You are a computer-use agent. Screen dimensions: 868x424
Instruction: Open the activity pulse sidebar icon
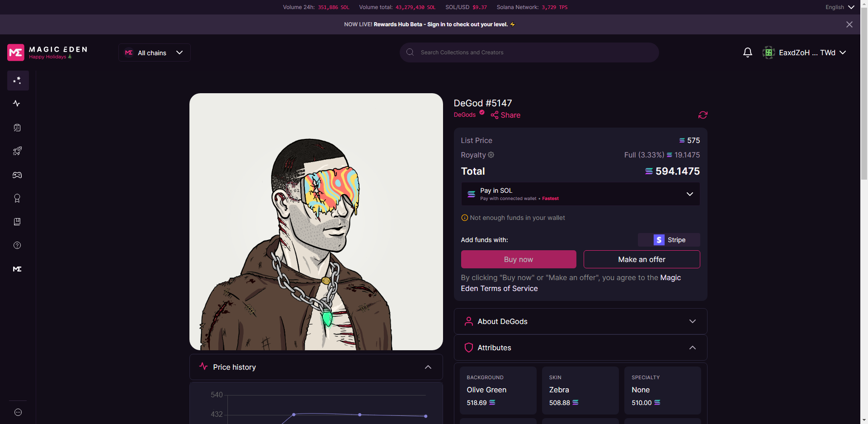[17, 104]
